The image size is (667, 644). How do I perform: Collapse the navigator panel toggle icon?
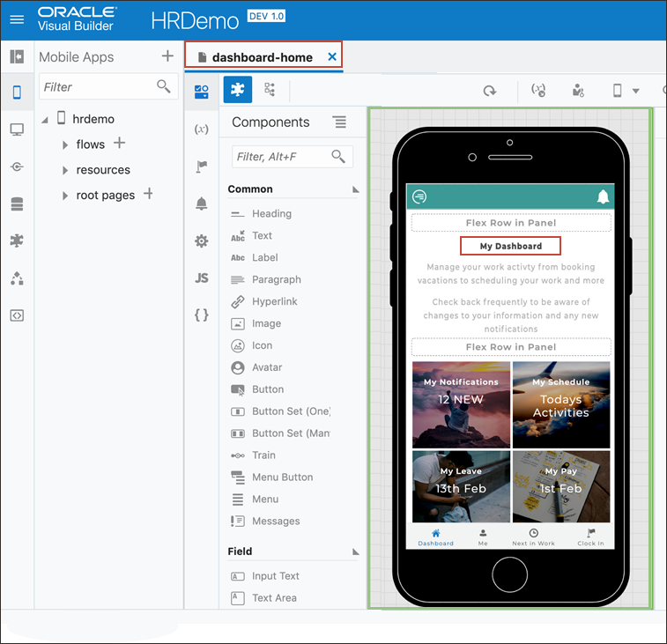(17, 56)
